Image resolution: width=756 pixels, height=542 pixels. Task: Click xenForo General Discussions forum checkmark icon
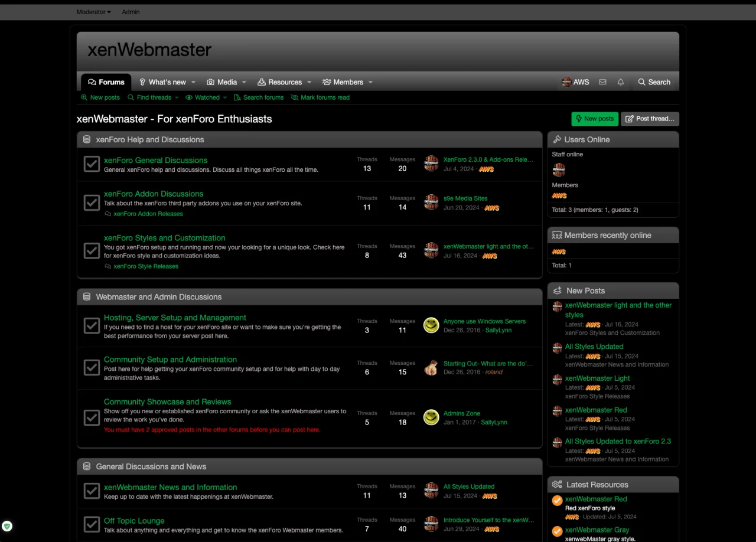point(92,164)
